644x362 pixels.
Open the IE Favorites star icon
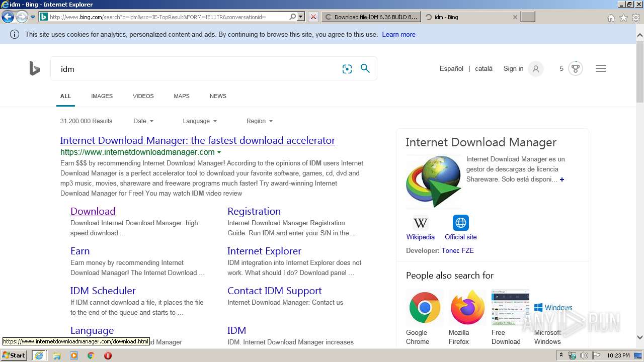tap(623, 18)
